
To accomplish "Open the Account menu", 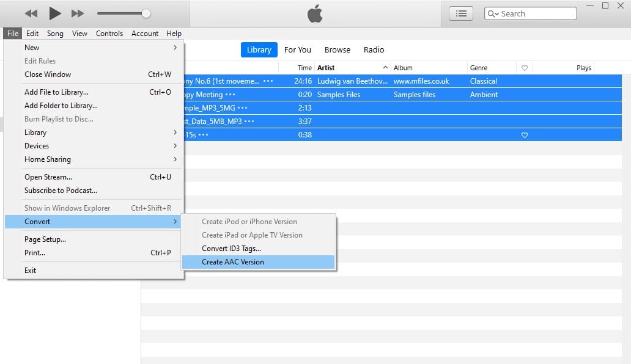I will [145, 34].
